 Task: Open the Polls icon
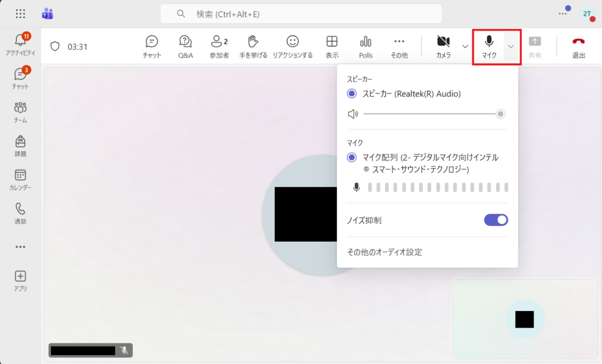click(366, 46)
